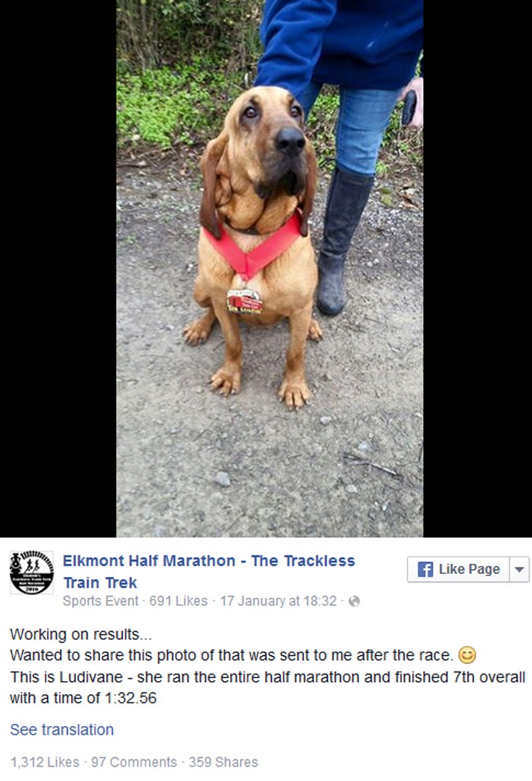Click the Facebook f icon in Like Page
Image resolution: width=532 pixels, height=781 pixels.
point(425,570)
